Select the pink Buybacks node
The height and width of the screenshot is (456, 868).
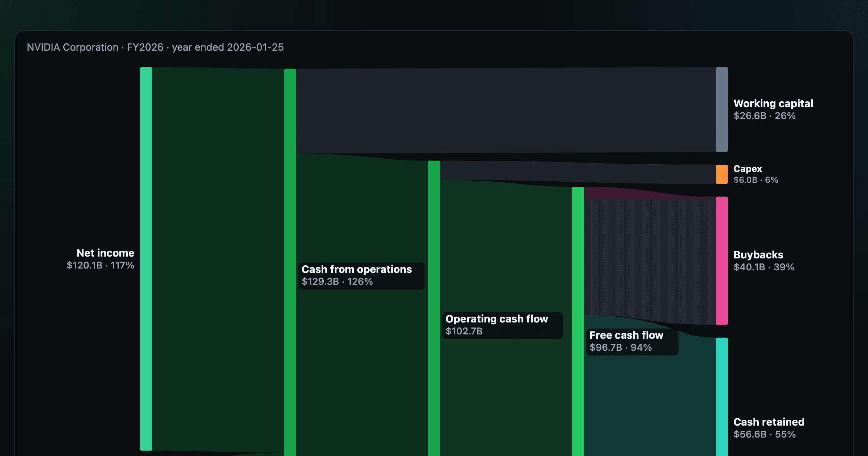[722, 261]
